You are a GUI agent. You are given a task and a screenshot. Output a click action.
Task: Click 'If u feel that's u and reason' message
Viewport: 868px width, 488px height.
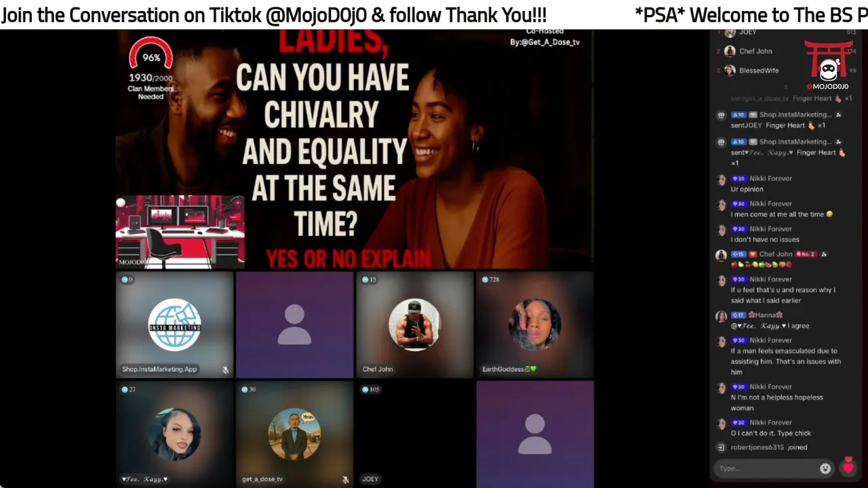click(783, 295)
